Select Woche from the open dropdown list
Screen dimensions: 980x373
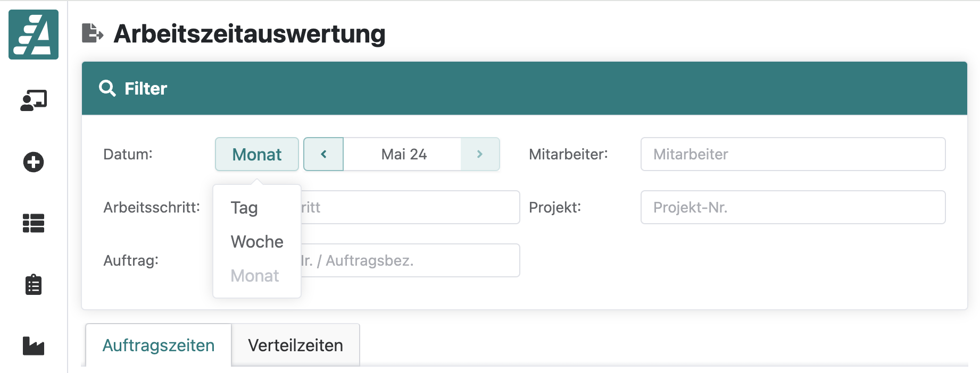click(x=256, y=242)
